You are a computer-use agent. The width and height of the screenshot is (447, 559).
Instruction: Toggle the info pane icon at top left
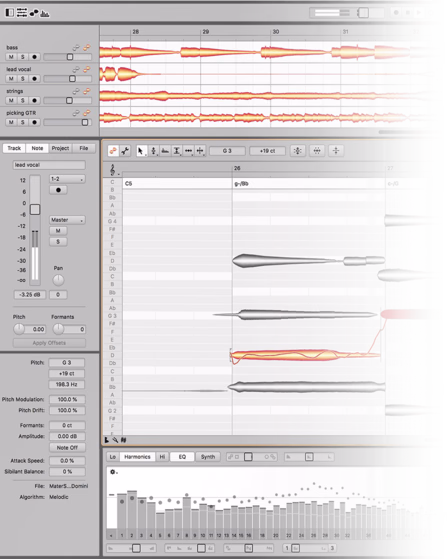click(10, 13)
